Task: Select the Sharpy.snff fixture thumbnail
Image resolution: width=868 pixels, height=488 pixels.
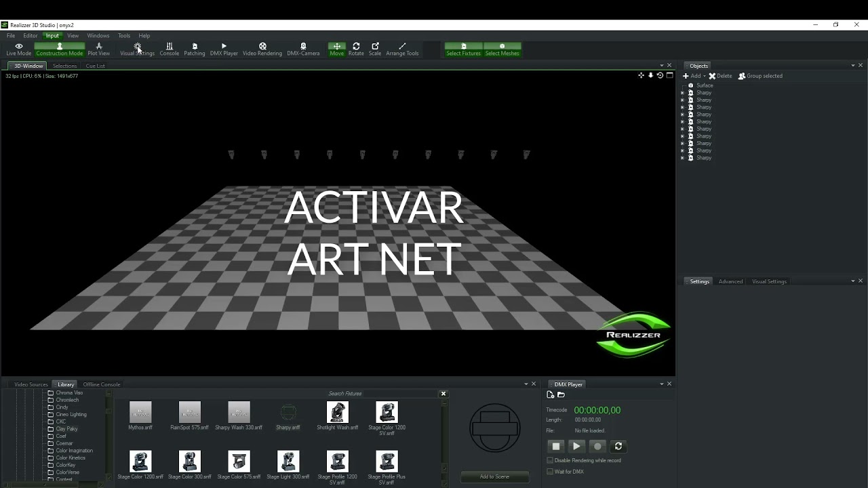Action: [288, 416]
